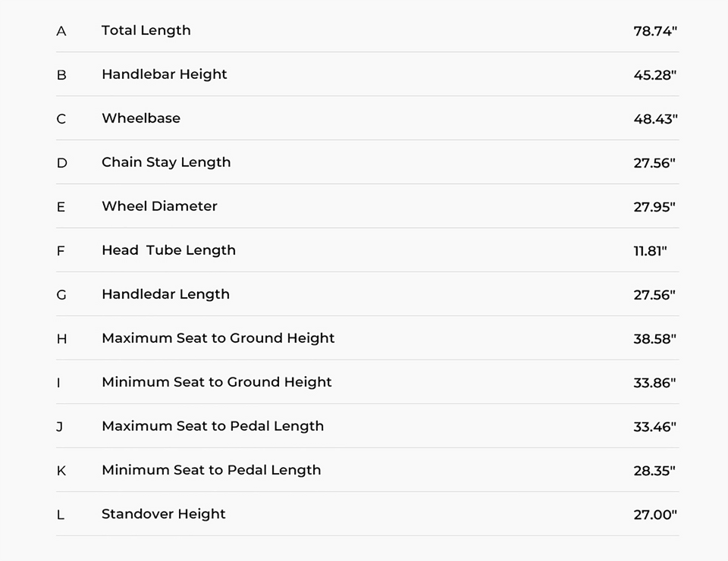
Task: Select the 27.00" standover height value
Action: [x=654, y=515]
